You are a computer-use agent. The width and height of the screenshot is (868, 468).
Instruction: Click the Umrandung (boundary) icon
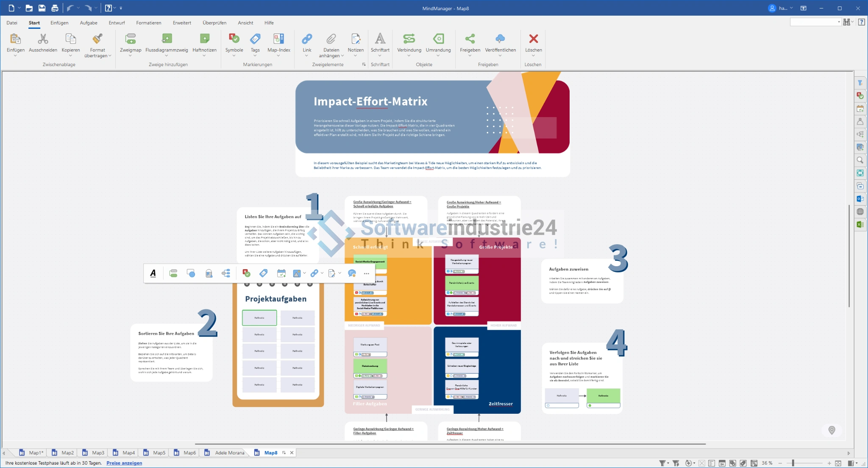pyautogui.click(x=438, y=39)
